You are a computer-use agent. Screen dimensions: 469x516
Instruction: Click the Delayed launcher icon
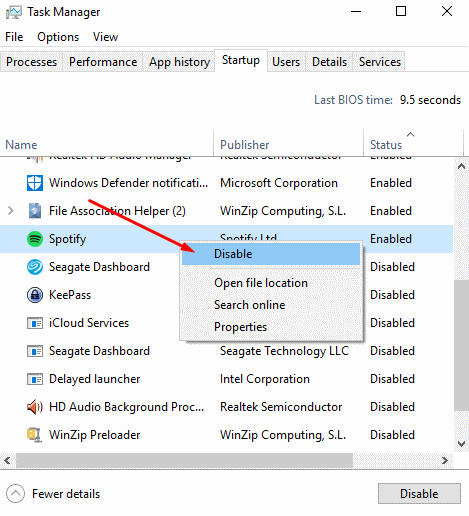35,379
